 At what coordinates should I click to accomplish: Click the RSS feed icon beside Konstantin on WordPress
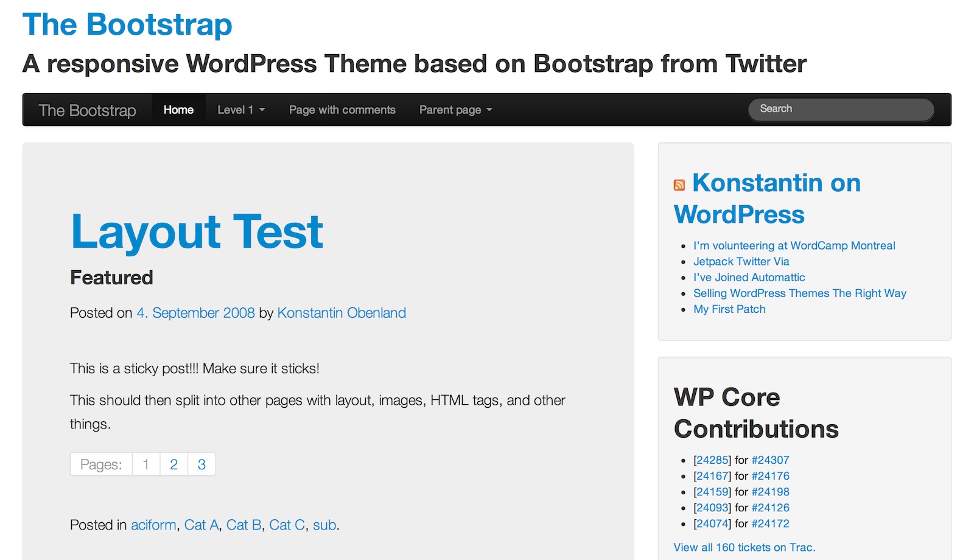[x=679, y=185]
